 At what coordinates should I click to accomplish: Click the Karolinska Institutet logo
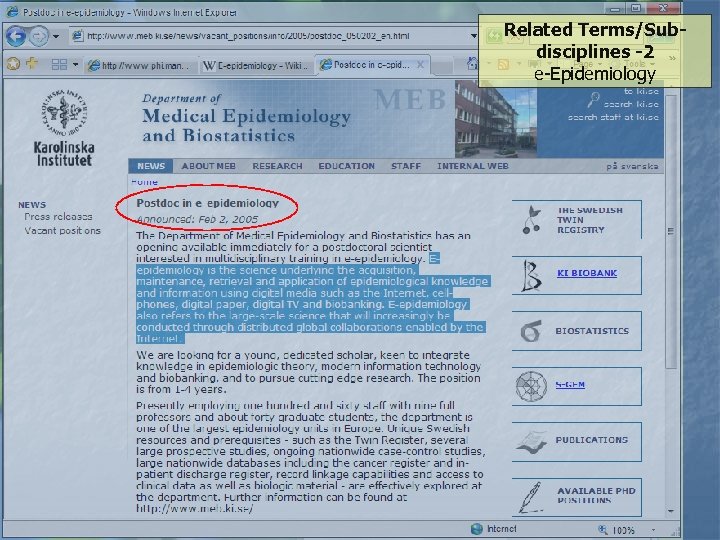[64, 128]
